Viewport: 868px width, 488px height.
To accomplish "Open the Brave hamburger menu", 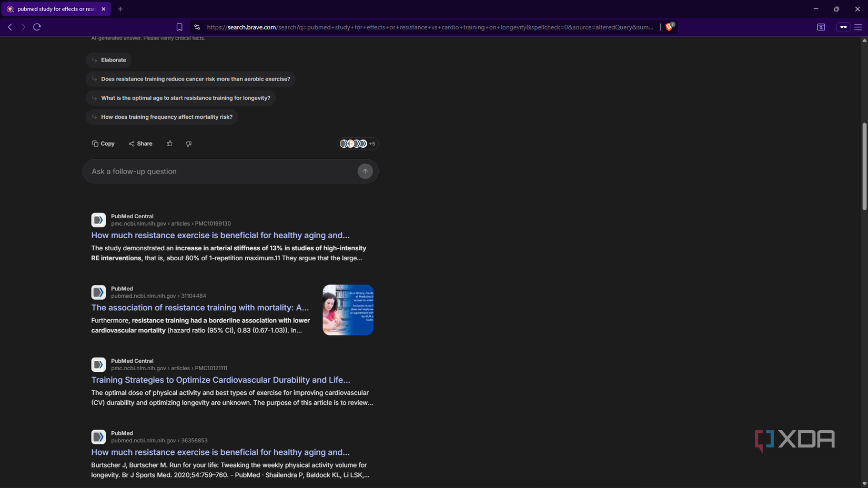I will [x=858, y=27].
